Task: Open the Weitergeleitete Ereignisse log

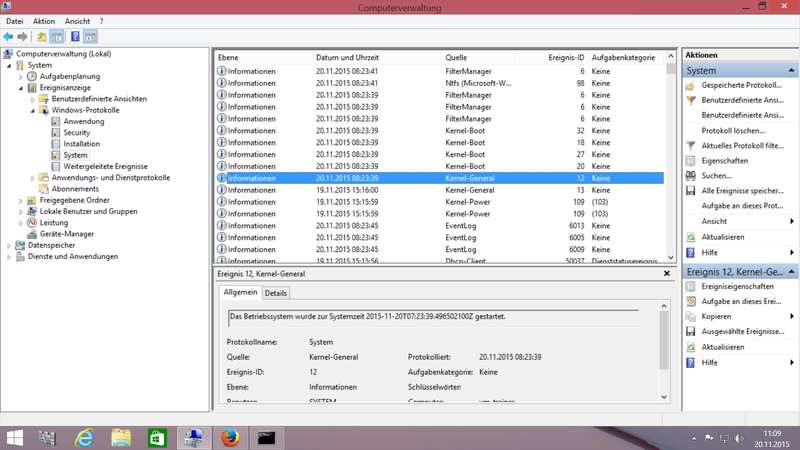Action: tap(105, 166)
